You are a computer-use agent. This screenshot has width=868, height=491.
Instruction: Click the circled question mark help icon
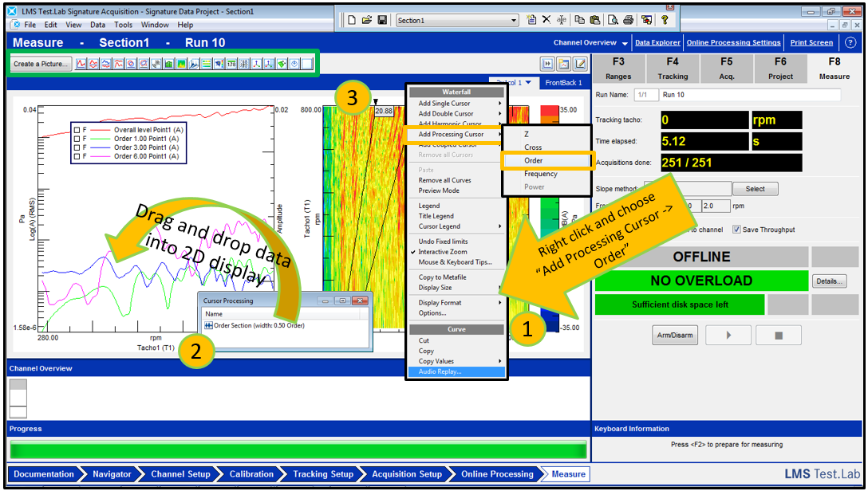850,42
